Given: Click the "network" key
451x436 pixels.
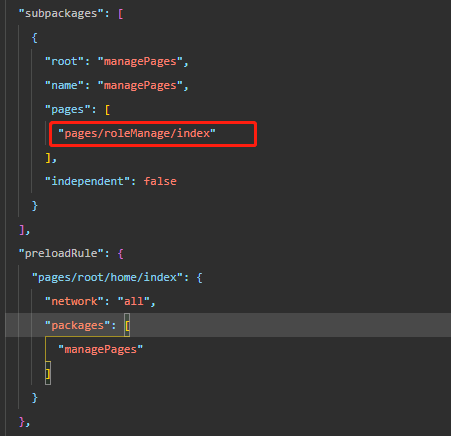Looking at the screenshot, I should click(x=74, y=301).
